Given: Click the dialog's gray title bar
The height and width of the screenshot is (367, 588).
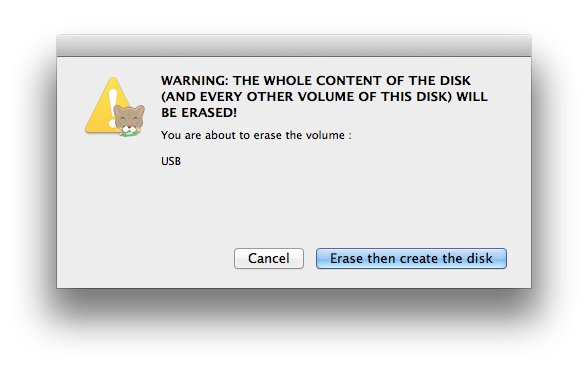Looking at the screenshot, I should tap(294, 46).
